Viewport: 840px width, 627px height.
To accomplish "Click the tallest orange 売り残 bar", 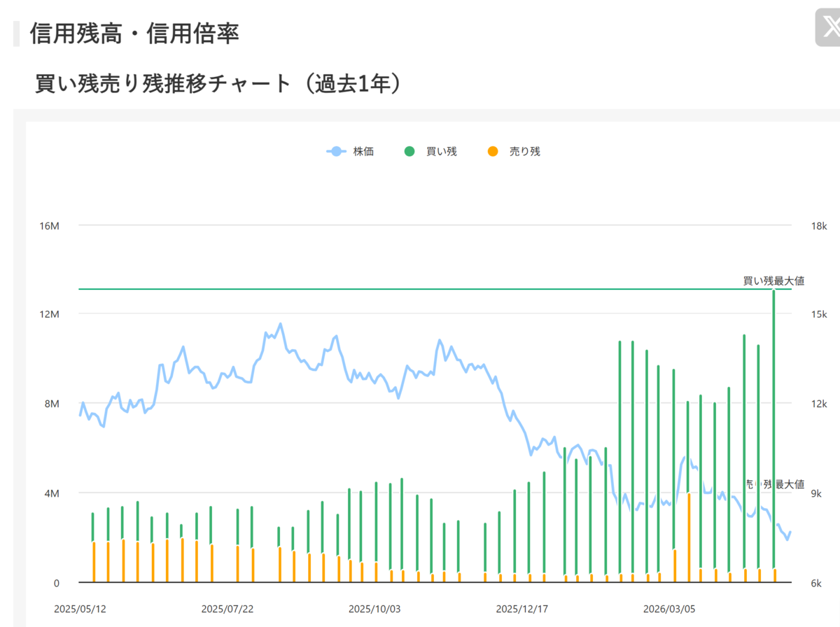I will click(689, 537).
